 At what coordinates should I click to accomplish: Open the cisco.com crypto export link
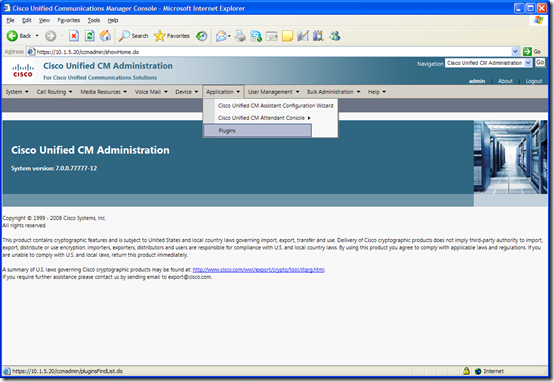tap(258, 270)
